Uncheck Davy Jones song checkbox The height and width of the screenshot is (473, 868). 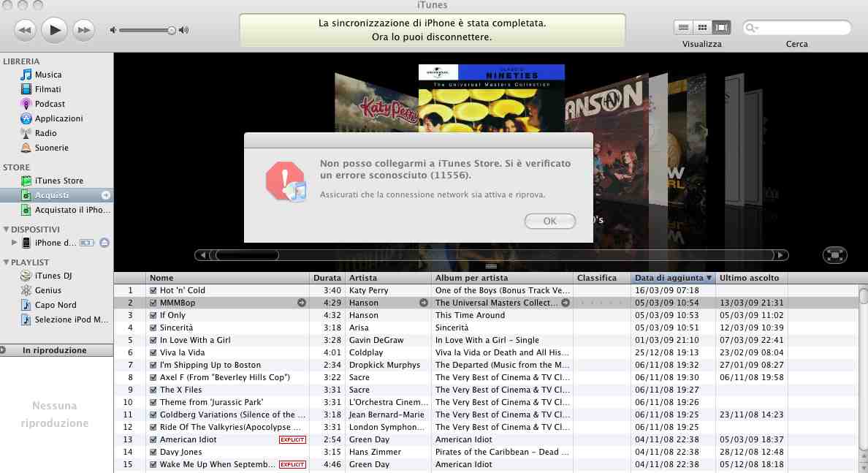(153, 452)
